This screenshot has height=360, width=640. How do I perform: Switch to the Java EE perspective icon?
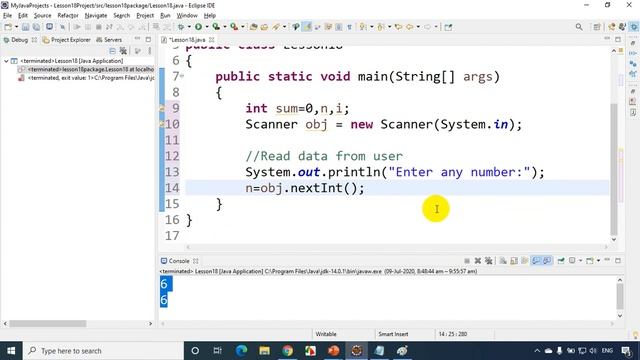[x=612, y=27]
